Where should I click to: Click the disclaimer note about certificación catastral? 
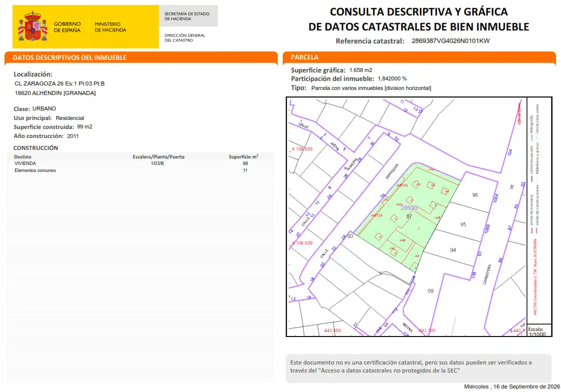(411, 366)
